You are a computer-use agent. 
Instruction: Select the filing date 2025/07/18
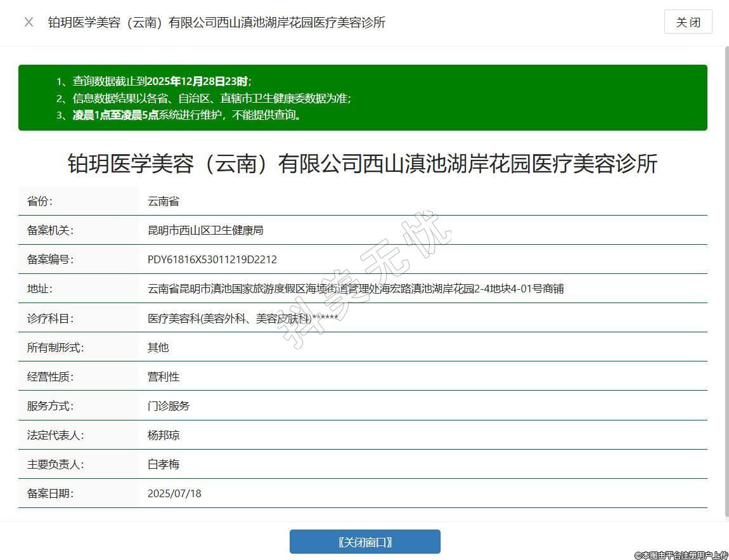(174, 493)
